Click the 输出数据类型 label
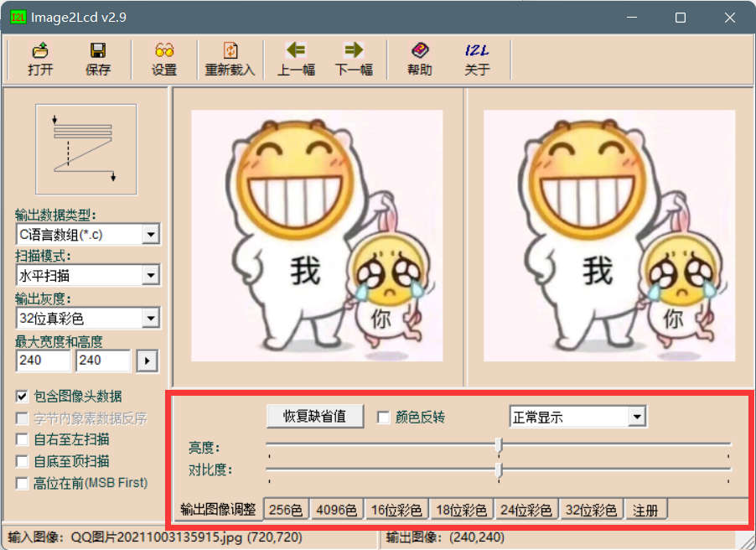 click(55, 215)
